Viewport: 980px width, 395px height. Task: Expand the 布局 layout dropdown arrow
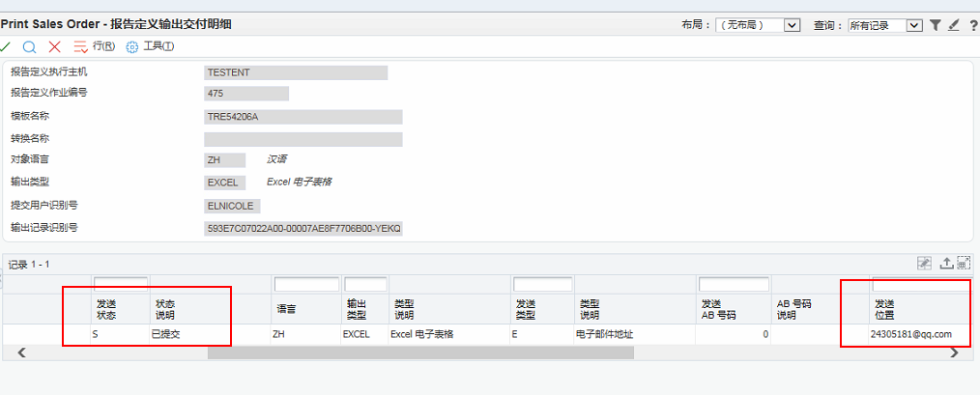792,25
